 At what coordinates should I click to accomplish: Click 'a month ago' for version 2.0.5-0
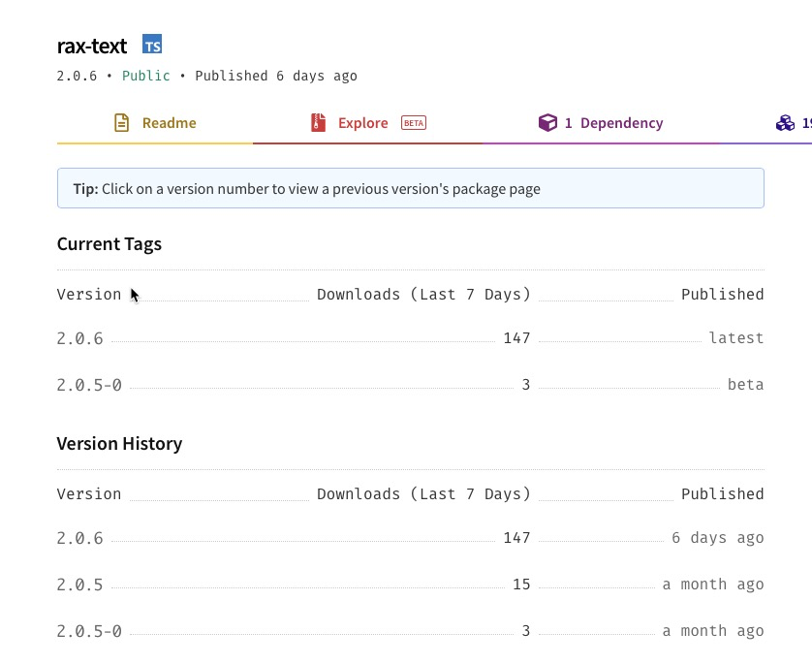pos(713,631)
